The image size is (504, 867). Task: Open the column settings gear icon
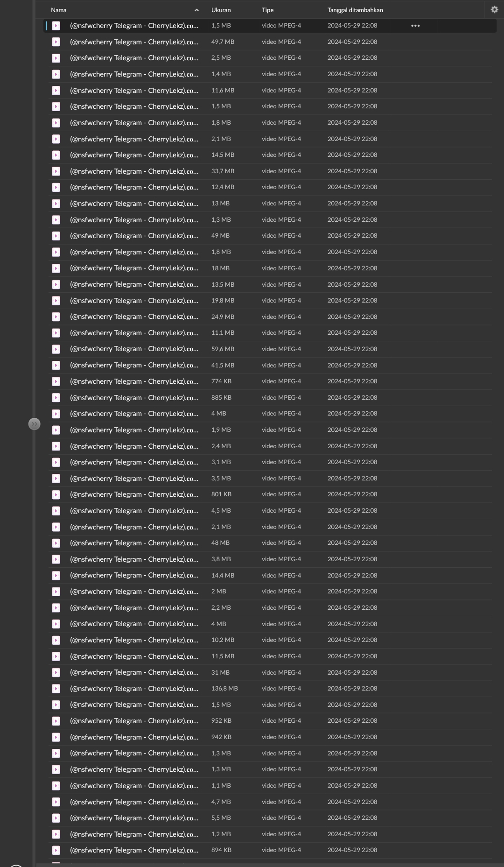point(494,9)
